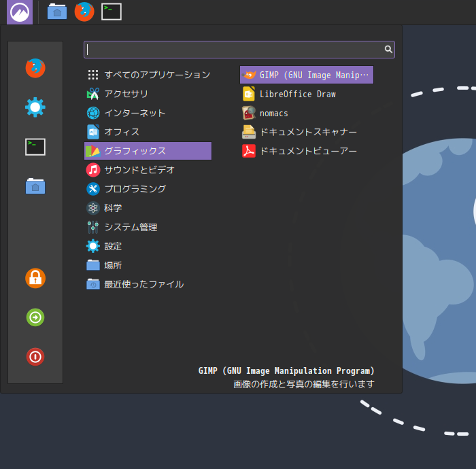The width and height of the screenshot is (476, 469).
Task: Show すべてのアプリケーション category
Action: tap(156, 75)
